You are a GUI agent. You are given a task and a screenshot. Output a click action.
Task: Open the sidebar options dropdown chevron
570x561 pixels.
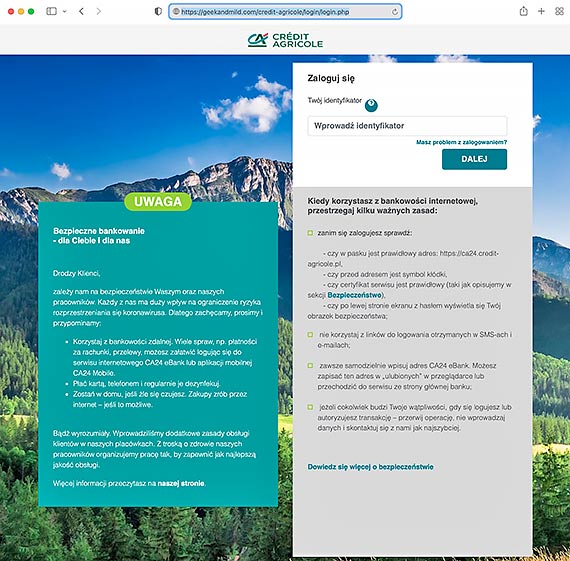click(64, 12)
